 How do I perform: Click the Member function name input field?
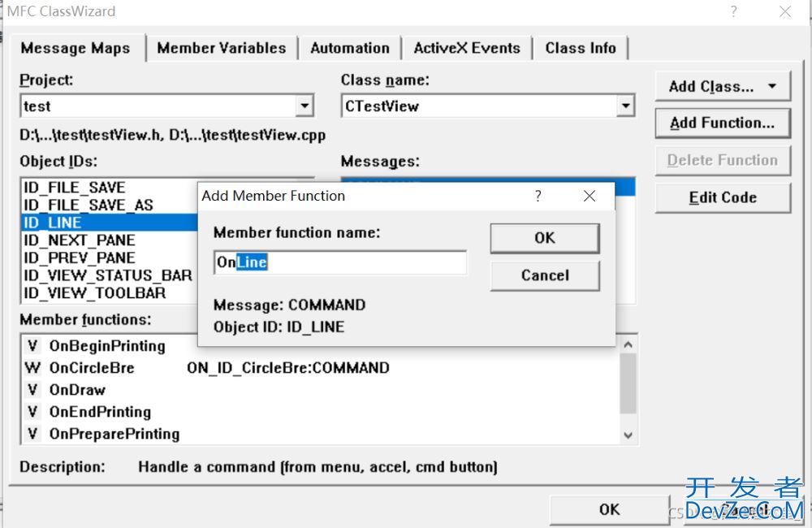coord(340,262)
